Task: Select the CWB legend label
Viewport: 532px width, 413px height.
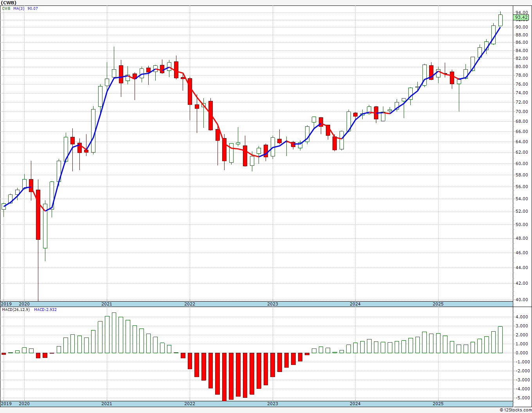Action: tap(6, 8)
